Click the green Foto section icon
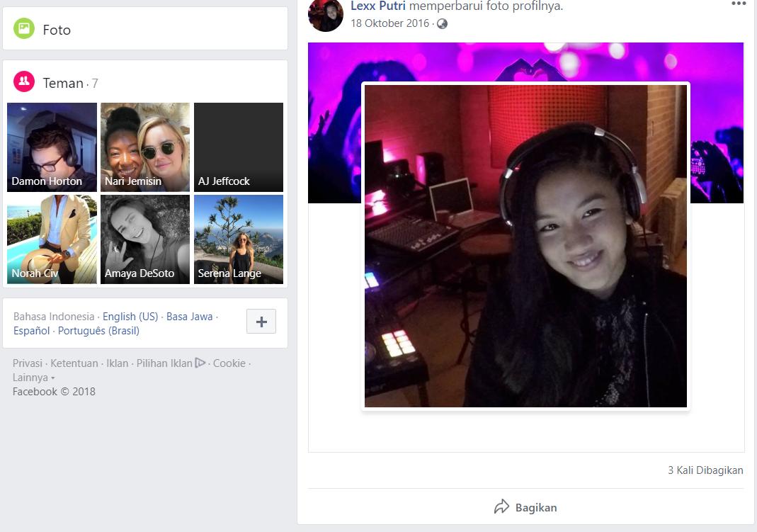This screenshot has height=532, width=757. (24, 29)
